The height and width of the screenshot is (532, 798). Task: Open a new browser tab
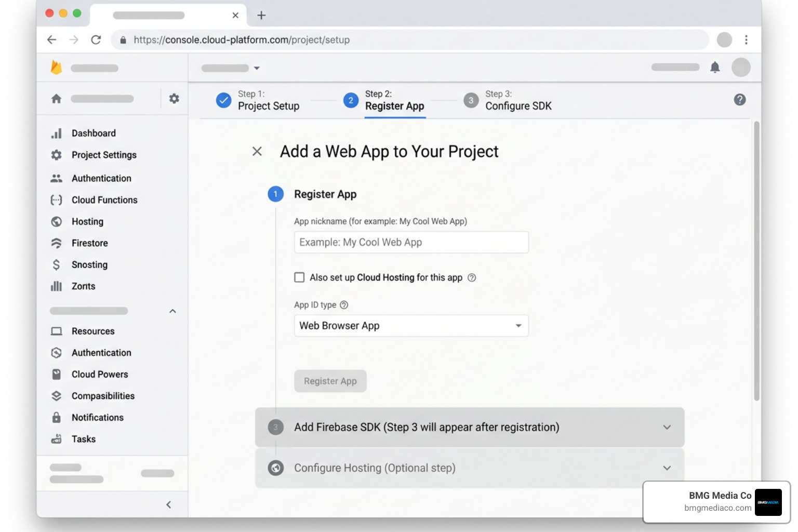[x=261, y=15]
